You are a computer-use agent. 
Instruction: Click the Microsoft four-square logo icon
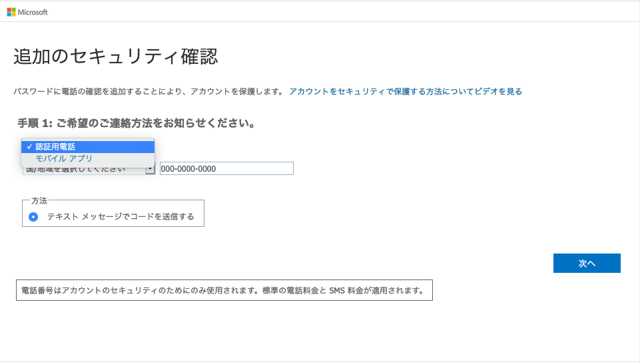11,12
